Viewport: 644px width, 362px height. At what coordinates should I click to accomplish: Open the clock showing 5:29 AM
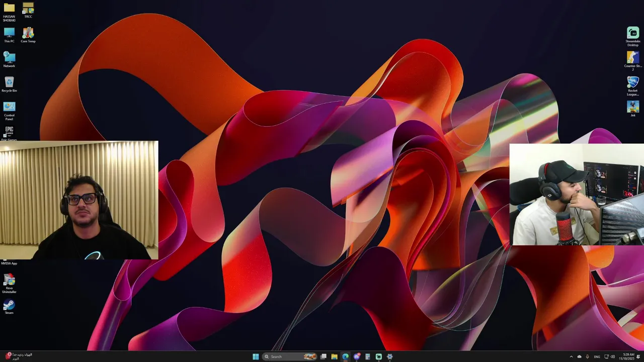[x=627, y=356]
